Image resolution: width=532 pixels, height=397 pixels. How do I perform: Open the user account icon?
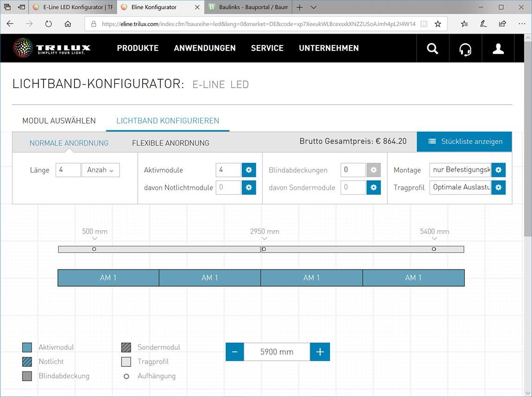(498, 49)
